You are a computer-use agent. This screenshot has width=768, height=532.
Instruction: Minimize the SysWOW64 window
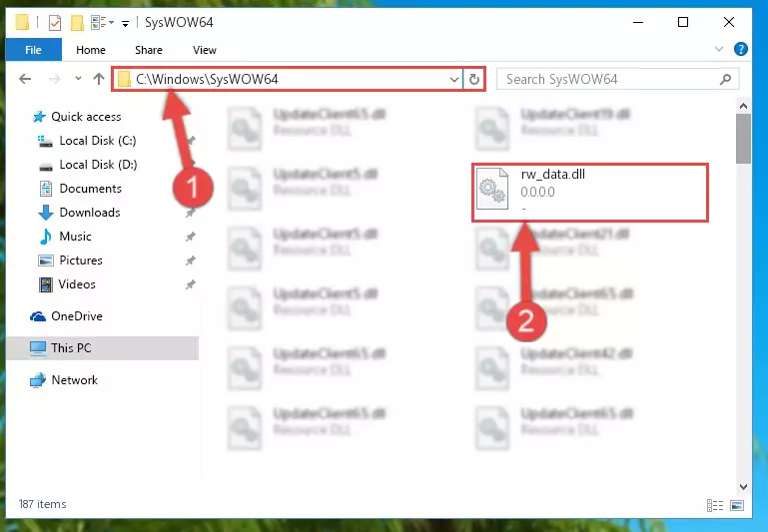(x=638, y=22)
